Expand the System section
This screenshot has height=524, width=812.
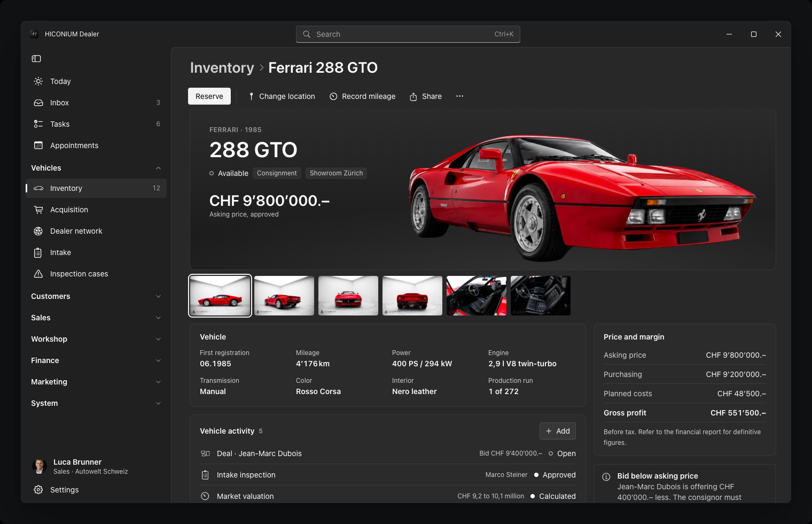(x=96, y=403)
